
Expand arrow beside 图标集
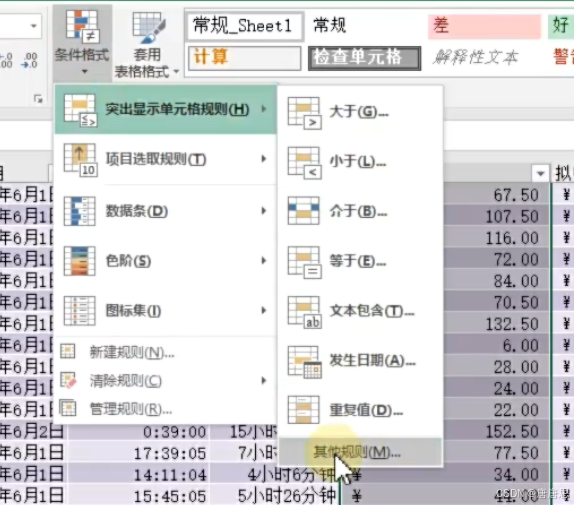[x=264, y=310]
